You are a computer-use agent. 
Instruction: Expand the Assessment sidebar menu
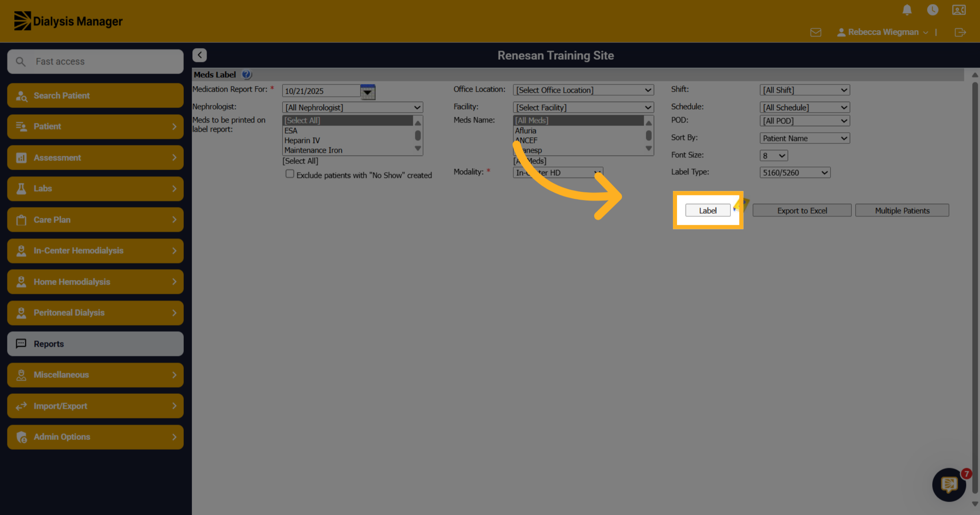coord(95,158)
